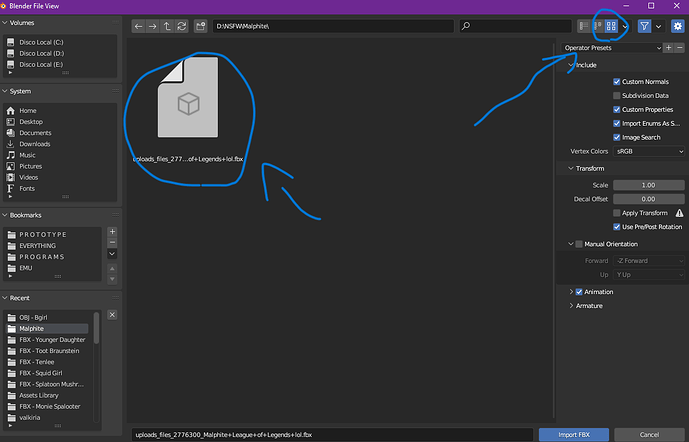Screen dimensions: 689x442
Task: Open display settings dropdown arrow
Action: [x=624, y=26]
